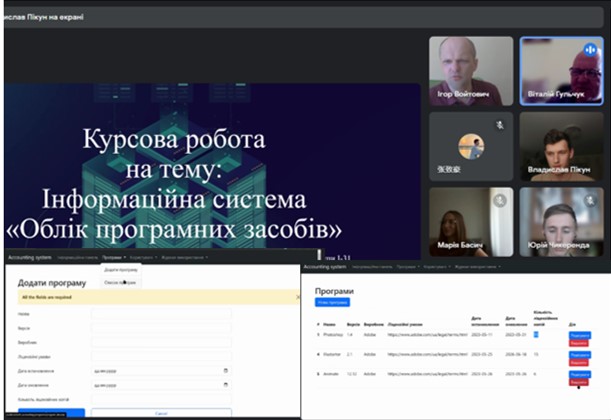
Task: Dismiss the 'All the fields are required' alert
Action: [x=298, y=297]
